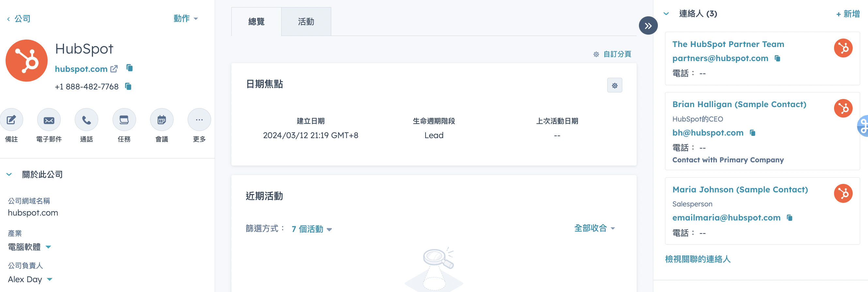
Task: Click bh@hubspot.com email link
Action: (x=707, y=133)
